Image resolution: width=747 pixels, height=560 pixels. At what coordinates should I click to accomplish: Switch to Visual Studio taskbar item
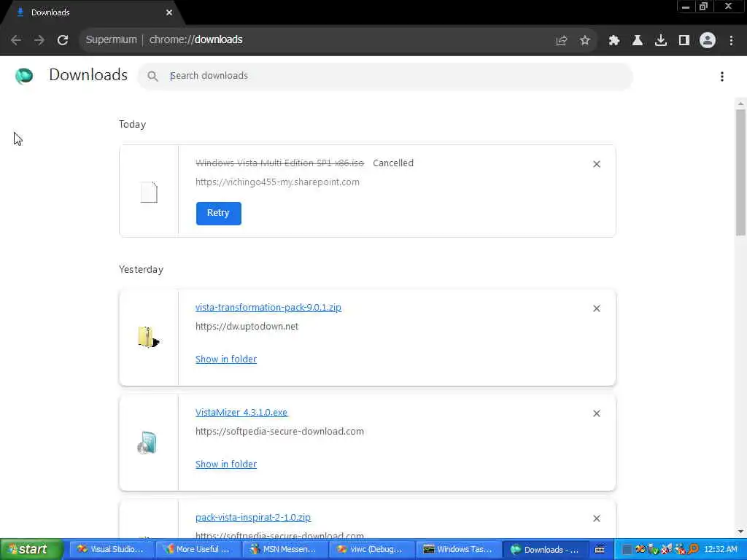(x=112, y=550)
